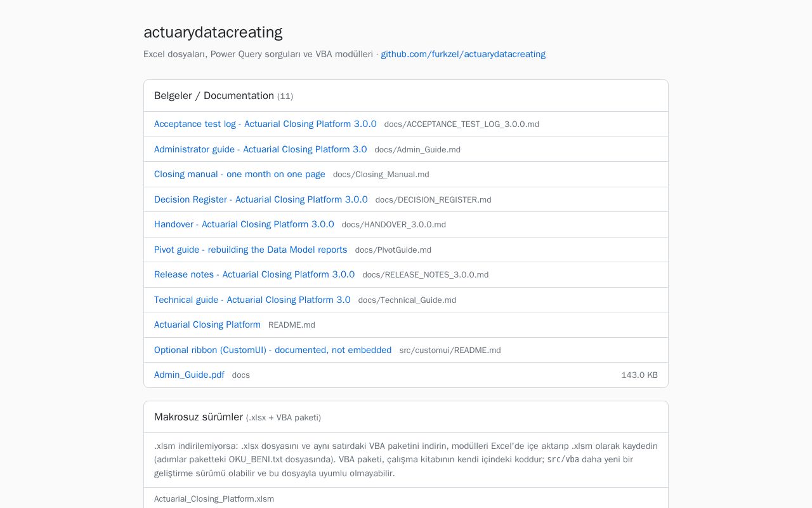Click the Actuarial_Closing_Platform.xlsm file name

214,499
